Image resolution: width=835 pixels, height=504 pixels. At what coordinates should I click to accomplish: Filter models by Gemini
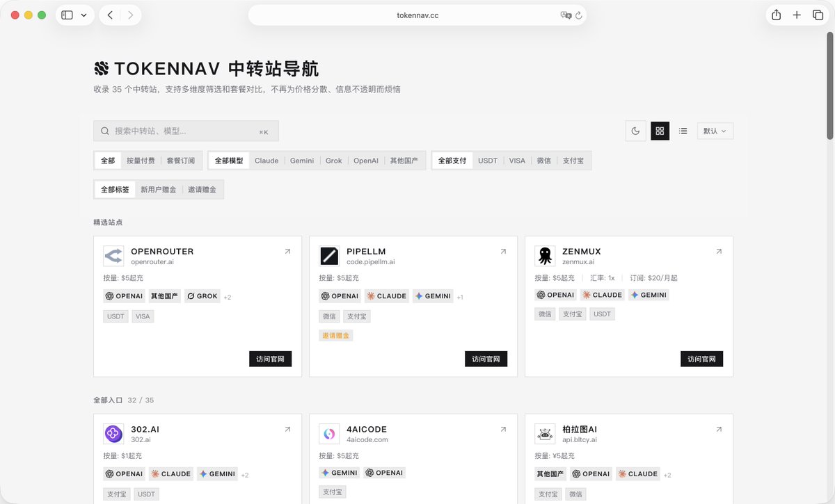tap(302, 161)
